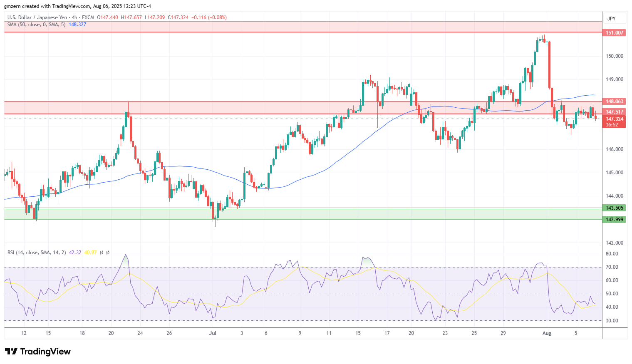Click the SMA (50, close, 0, SMA, 5) legend
The image size is (632, 364).
(37, 25)
